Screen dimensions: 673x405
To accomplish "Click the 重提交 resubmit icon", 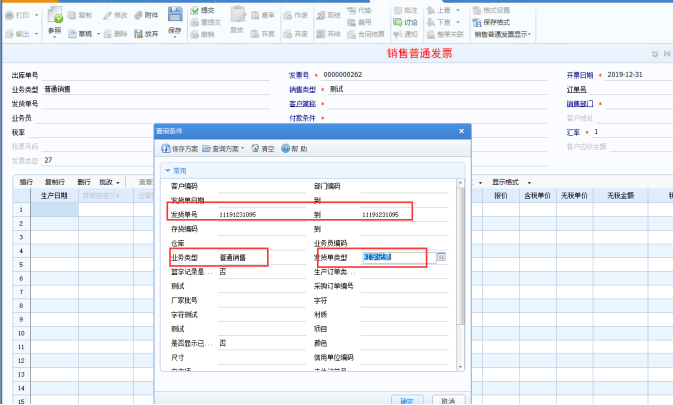I will coord(195,22).
